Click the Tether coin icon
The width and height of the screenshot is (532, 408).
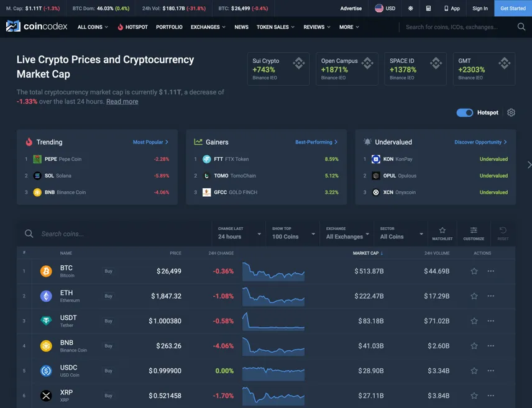tap(46, 321)
